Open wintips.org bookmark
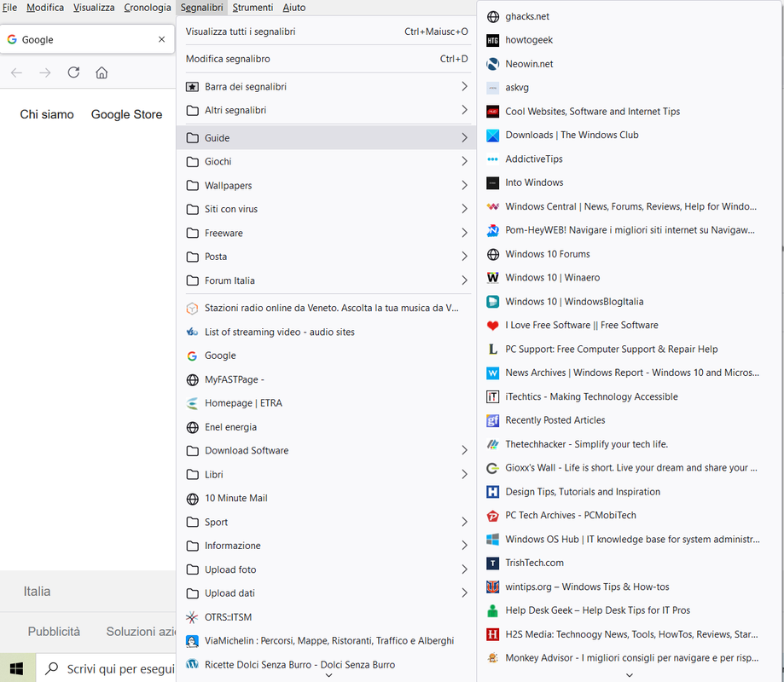784x682 pixels. [628, 587]
